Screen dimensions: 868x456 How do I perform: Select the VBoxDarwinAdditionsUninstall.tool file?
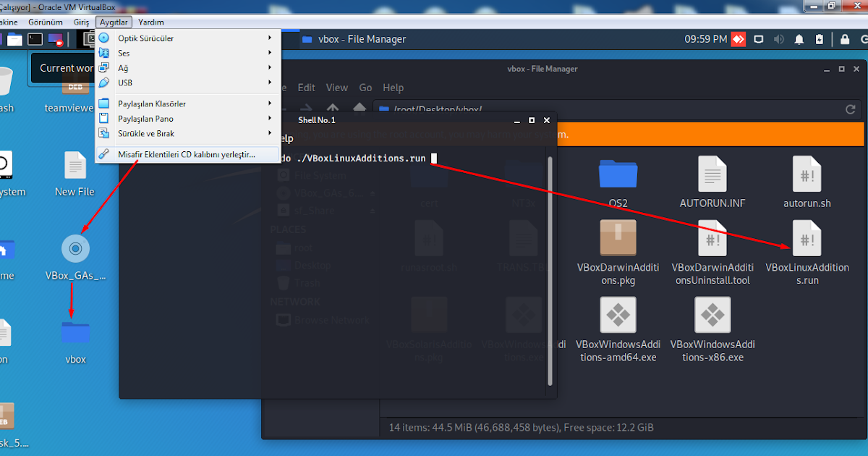[x=712, y=252]
